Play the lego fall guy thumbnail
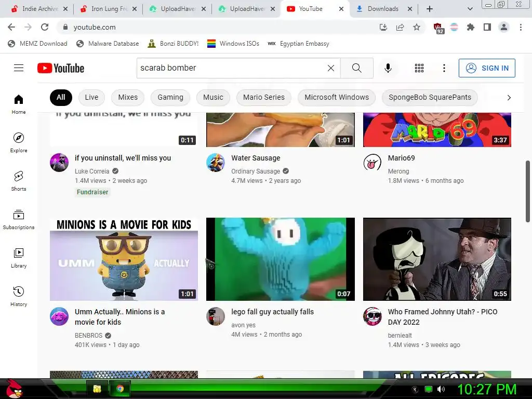Screen dimensions: 532x399 click(281, 259)
